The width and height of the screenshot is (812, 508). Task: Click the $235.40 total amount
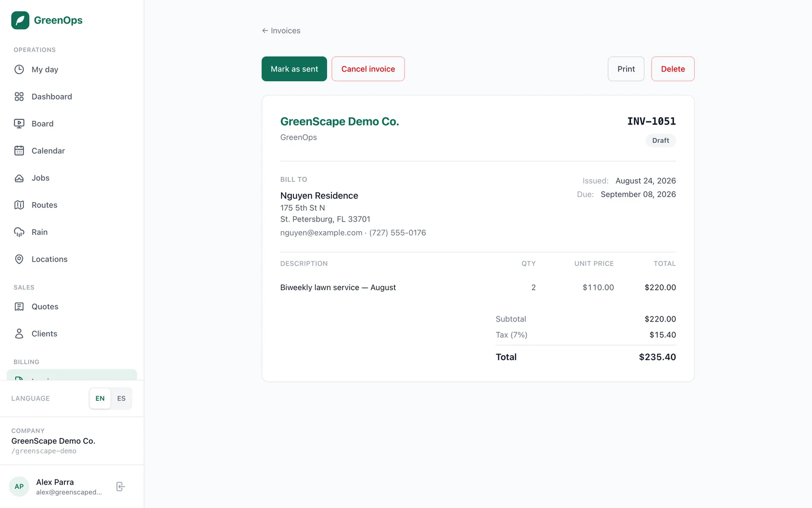tap(657, 357)
